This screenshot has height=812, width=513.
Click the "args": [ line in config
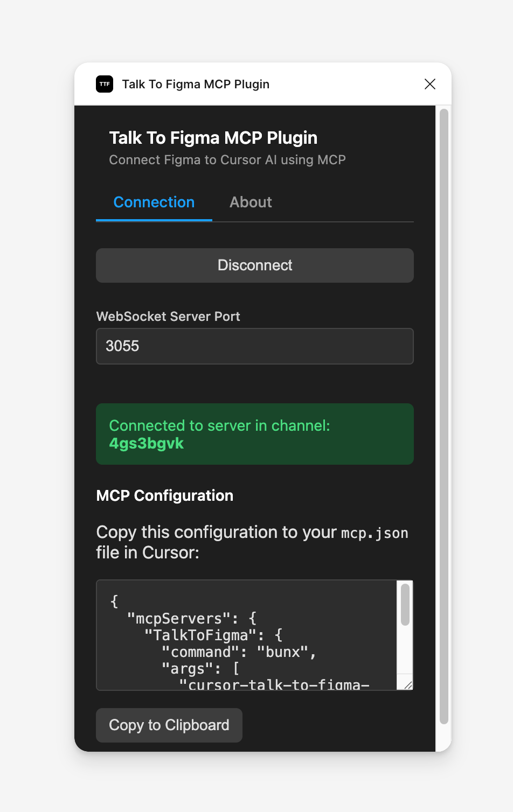click(200, 669)
